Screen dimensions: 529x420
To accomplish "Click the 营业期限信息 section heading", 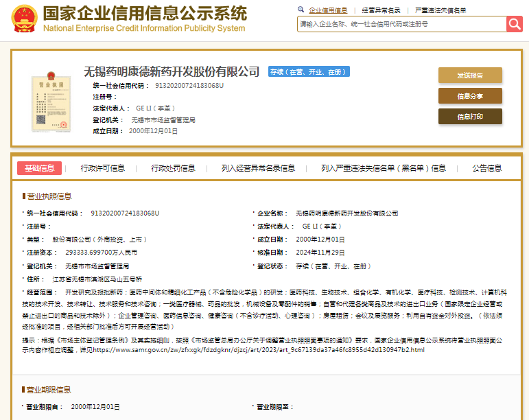I will (x=49, y=390).
